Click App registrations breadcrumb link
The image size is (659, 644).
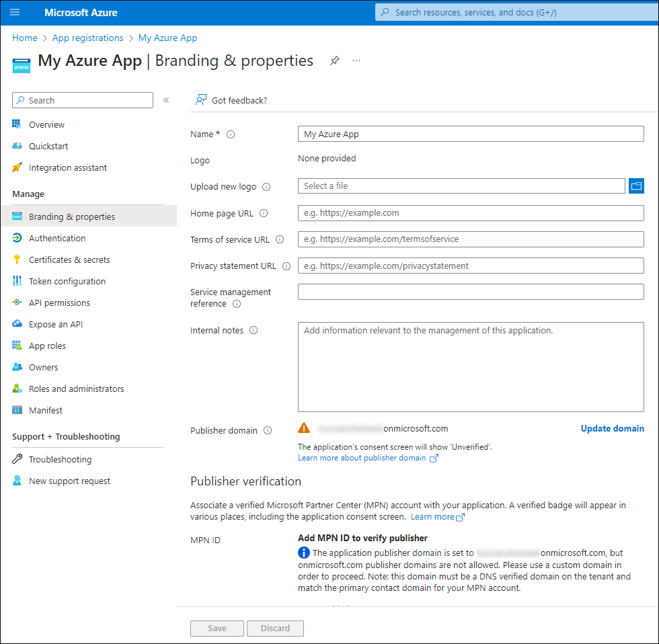pos(88,38)
